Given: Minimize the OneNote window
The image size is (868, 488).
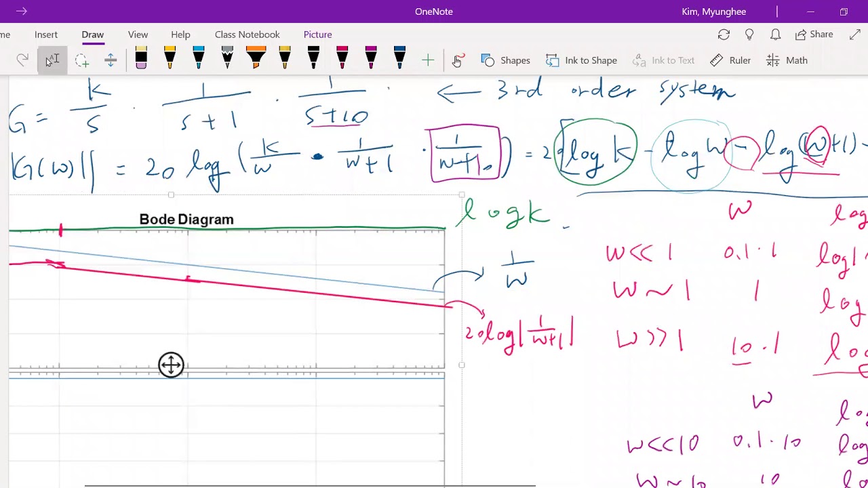Looking at the screenshot, I should pyautogui.click(x=810, y=12).
